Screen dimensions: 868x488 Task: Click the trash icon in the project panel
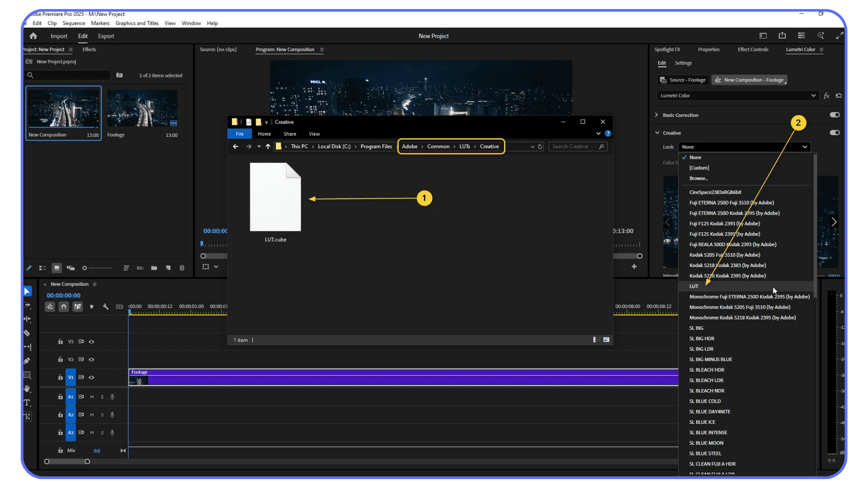pos(182,268)
